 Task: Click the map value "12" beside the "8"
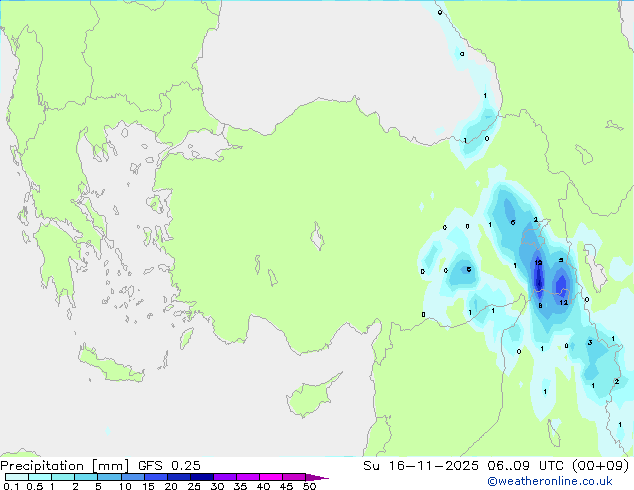[564, 302]
